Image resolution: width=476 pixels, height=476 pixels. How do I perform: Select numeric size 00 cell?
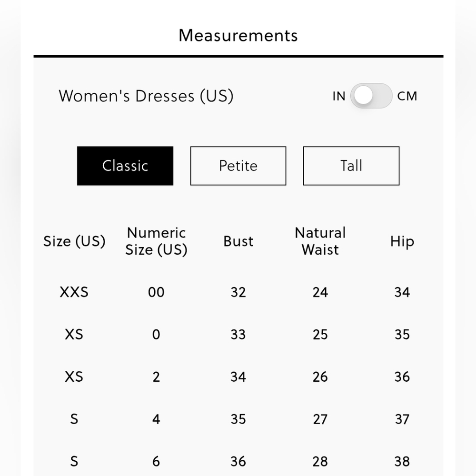click(156, 292)
